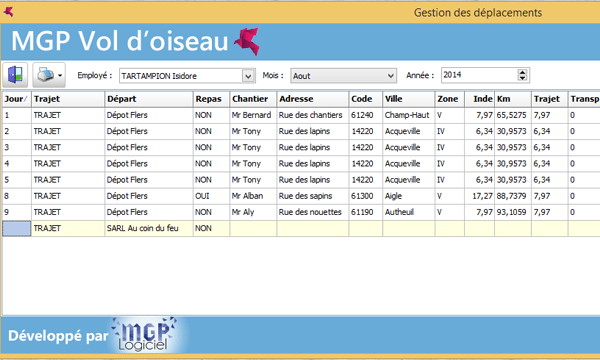600x360 pixels.
Task: Click the 'Champ-Haut' ville cell
Action: 409,115
